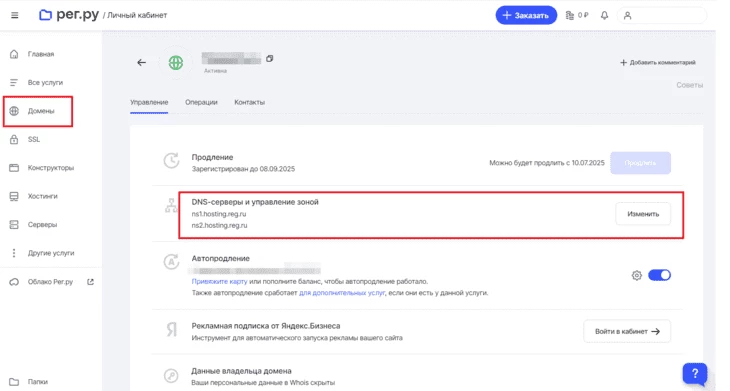
Task: Open the hamburger menu icon
Action: [x=14, y=15]
